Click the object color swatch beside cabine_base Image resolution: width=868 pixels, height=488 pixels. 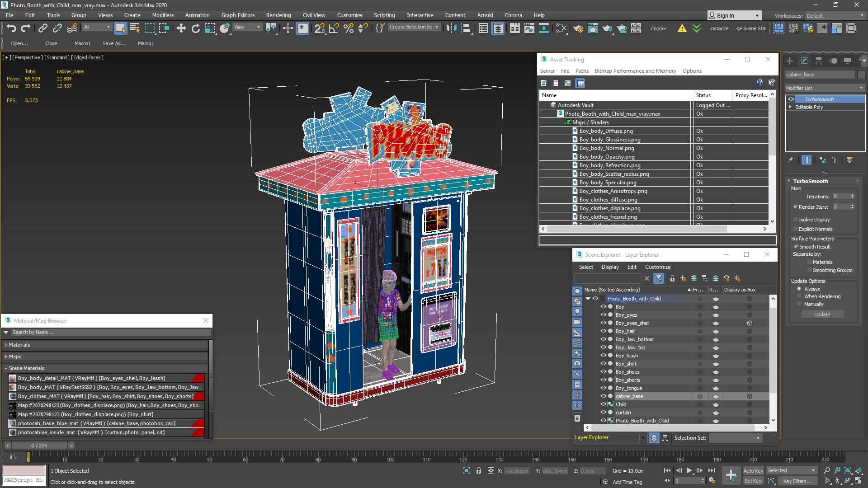pos(861,75)
